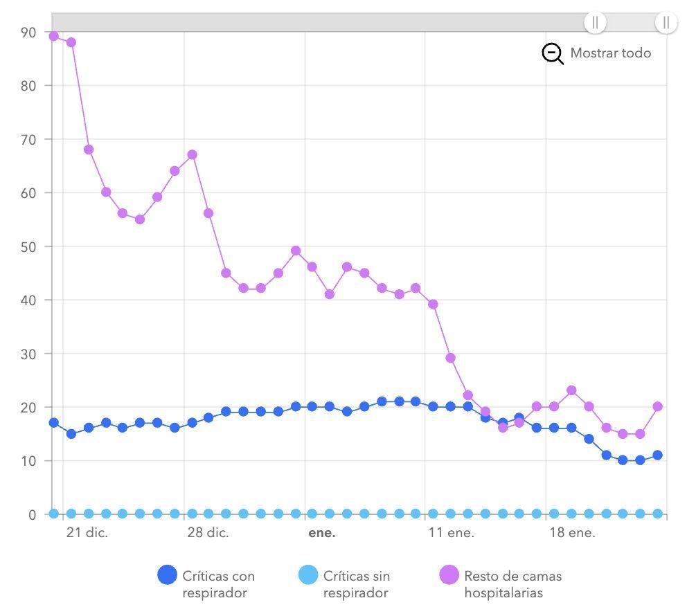Click the first purple data point near 89

pyautogui.click(x=53, y=36)
